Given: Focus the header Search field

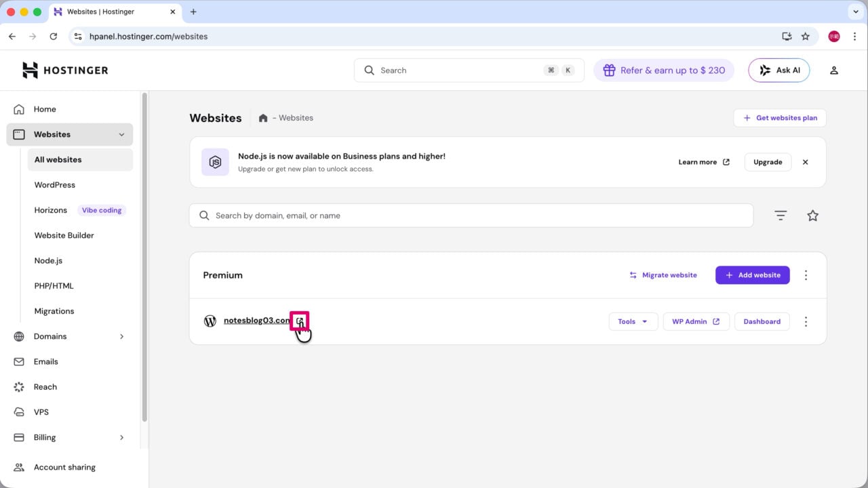Looking at the screenshot, I should [x=469, y=70].
